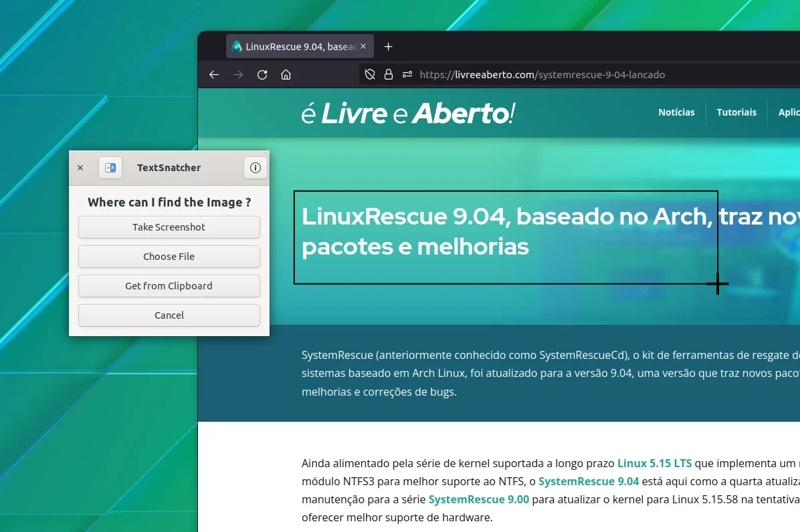This screenshot has width=800, height=532.
Task: Follow the SystemRescue 9.00 link
Action: pos(478,499)
